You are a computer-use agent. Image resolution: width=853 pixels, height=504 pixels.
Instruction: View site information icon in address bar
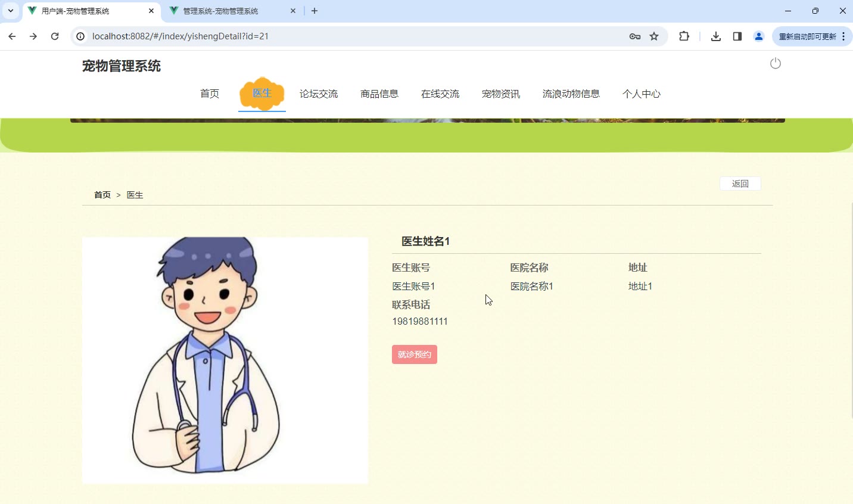(x=80, y=36)
